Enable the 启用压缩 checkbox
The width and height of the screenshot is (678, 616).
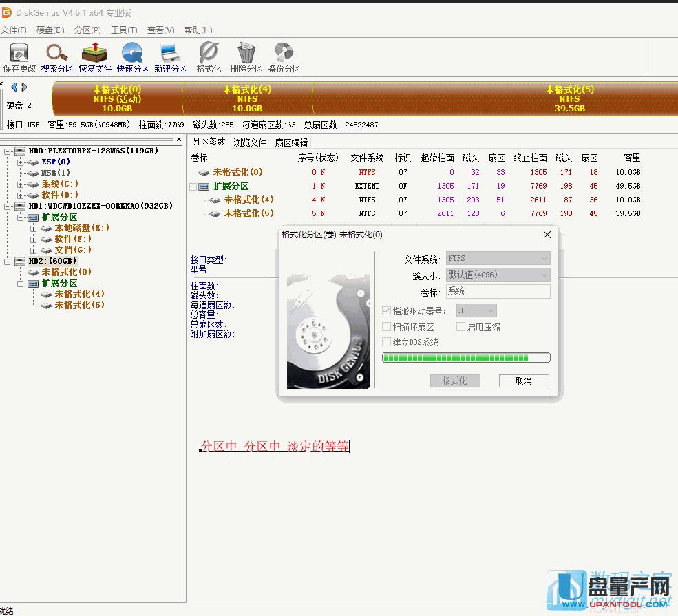461,327
